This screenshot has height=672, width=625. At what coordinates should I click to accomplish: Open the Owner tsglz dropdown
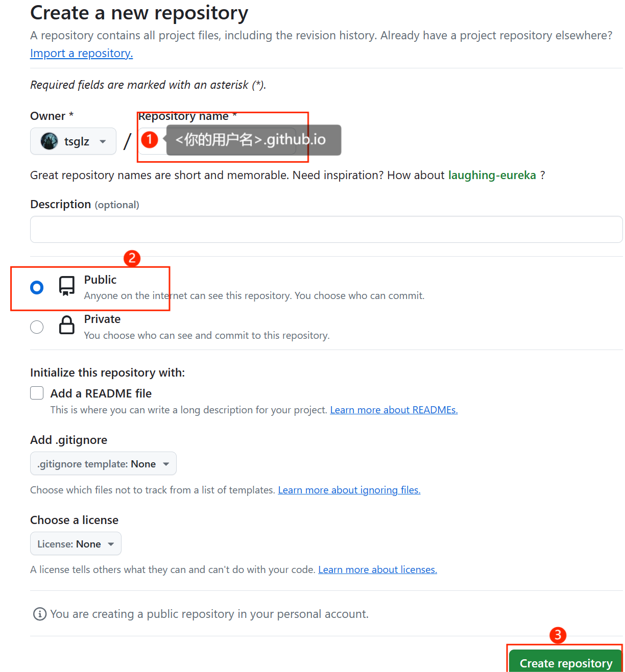click(x=73, y=141)
